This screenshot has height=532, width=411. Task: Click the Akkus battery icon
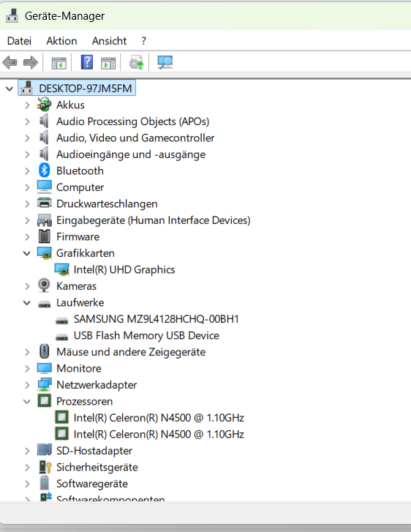[x=45, y=105]
